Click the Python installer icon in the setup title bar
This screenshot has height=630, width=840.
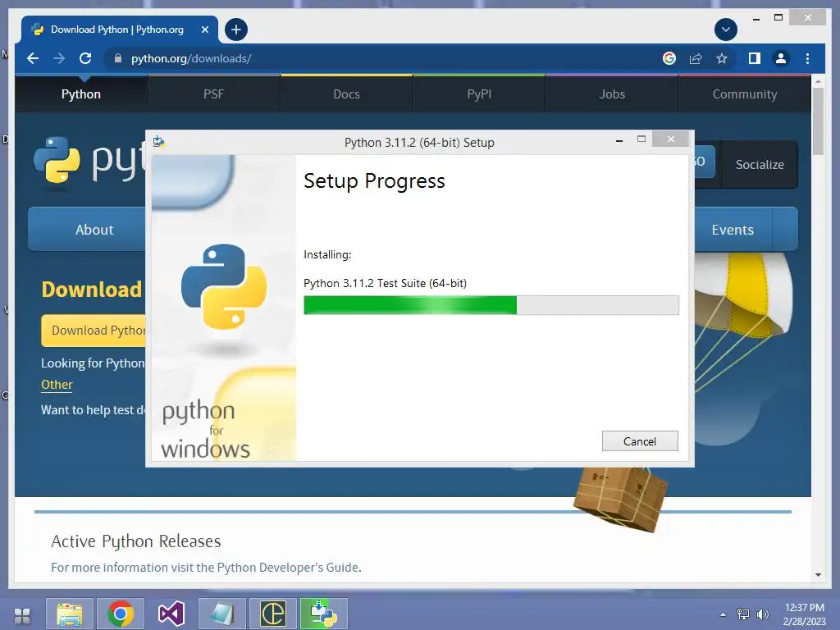(x=158, y=142)
